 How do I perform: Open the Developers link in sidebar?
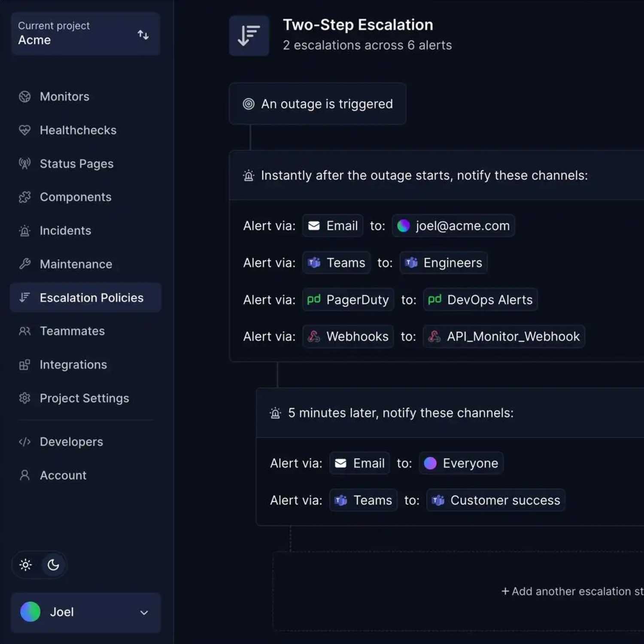71,442
